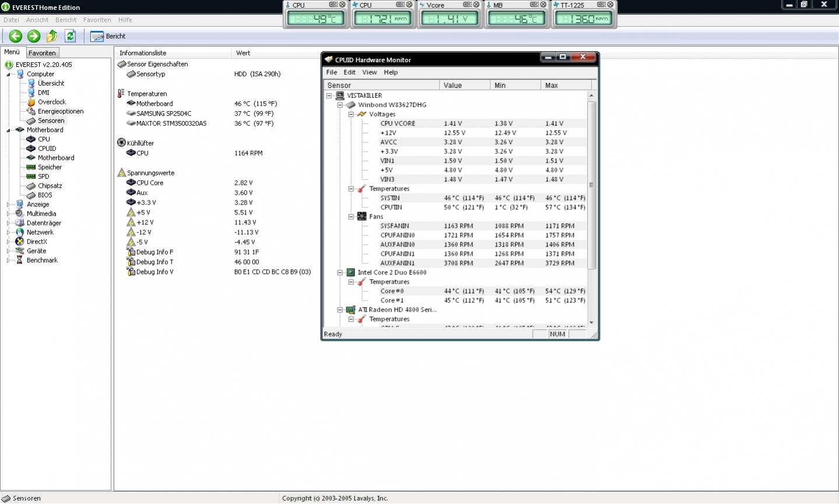Open the Bericht report button
The width and height of the screenshot is (839, 504).
(x=108, y=36)
